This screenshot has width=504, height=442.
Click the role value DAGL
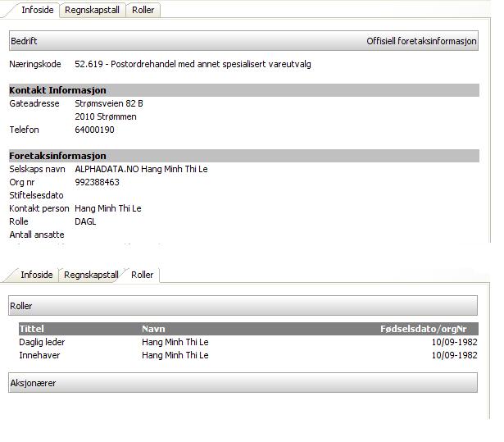click(x=85, y=221)
